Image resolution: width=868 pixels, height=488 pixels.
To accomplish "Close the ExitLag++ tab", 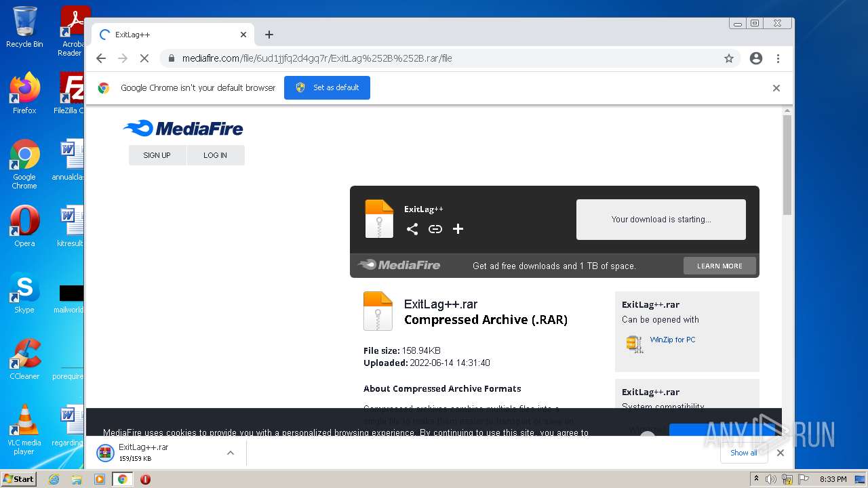I will click(x=243, y=35).
